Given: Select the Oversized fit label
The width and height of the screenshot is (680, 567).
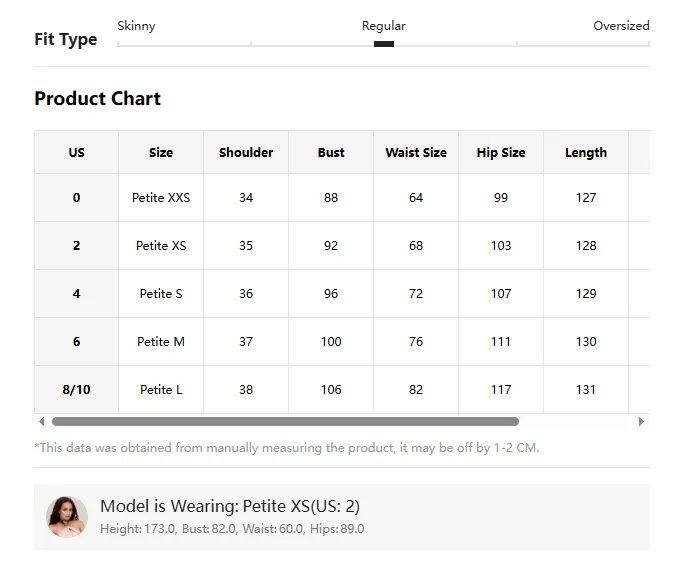Looking at the screenshot, I should coord(621,26).
